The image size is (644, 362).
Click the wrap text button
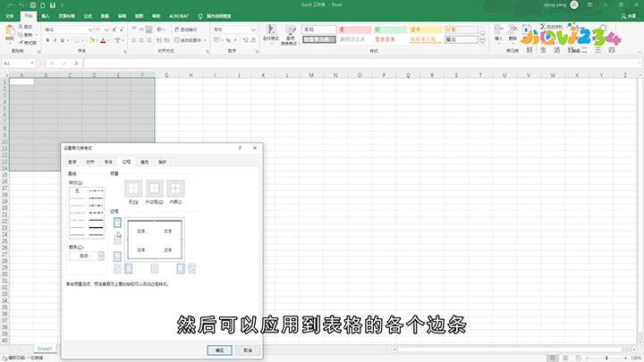click(x=186, y=29)
